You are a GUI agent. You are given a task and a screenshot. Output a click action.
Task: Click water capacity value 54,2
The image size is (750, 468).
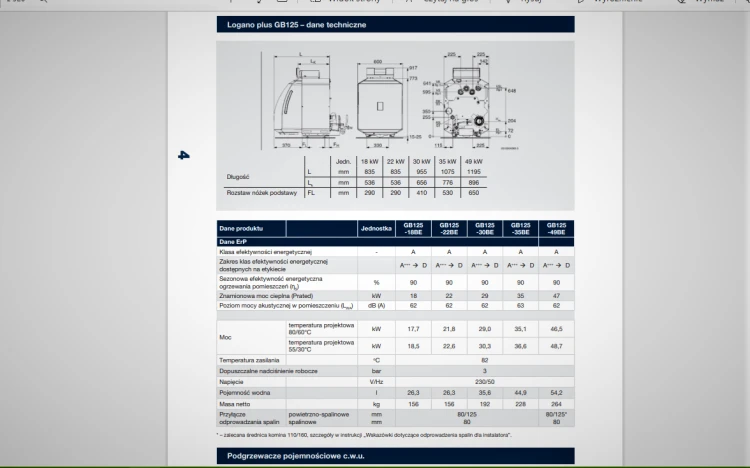[x=556, y=393]
